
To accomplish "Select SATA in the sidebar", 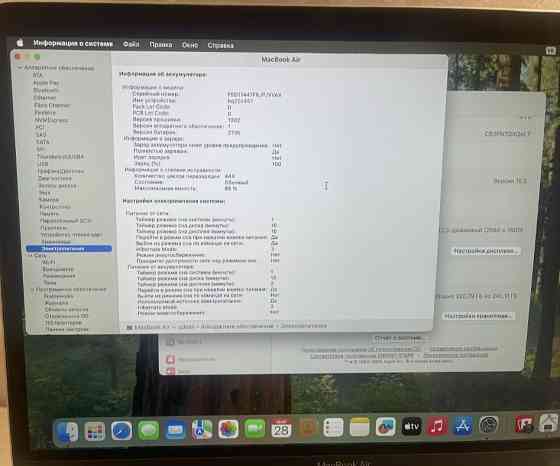I will 43,142.
